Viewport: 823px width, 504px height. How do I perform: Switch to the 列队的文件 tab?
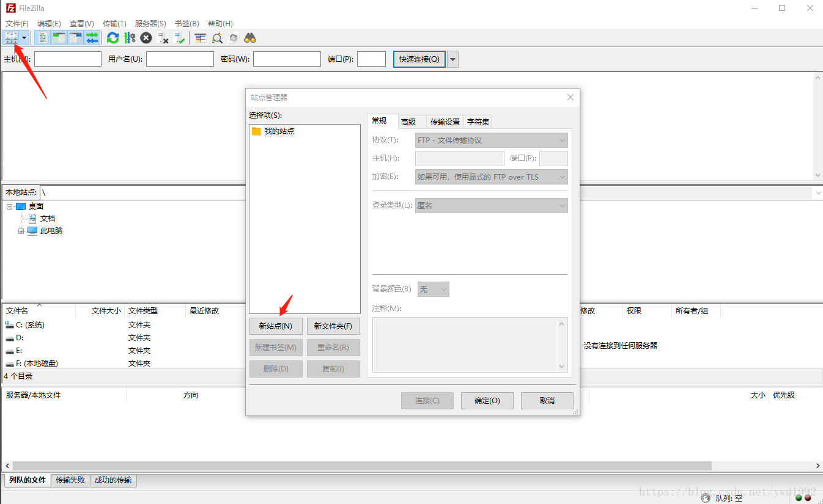point(28,480)
